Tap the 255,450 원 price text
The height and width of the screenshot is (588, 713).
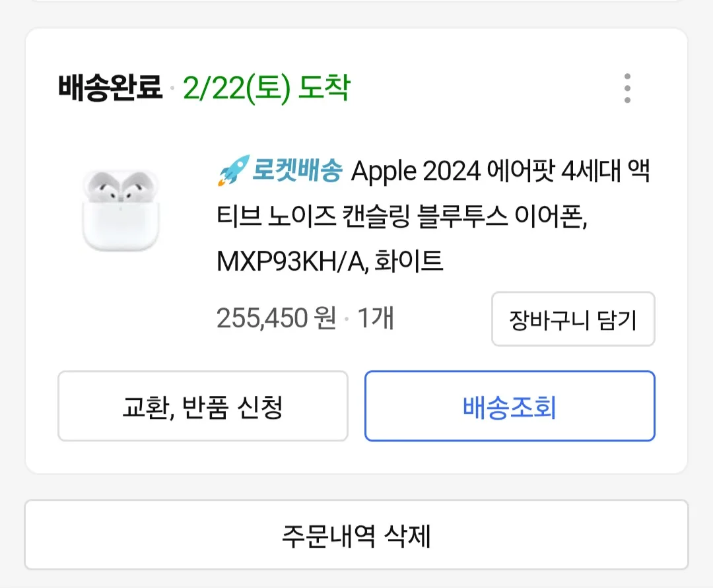[x=276, y=317]
